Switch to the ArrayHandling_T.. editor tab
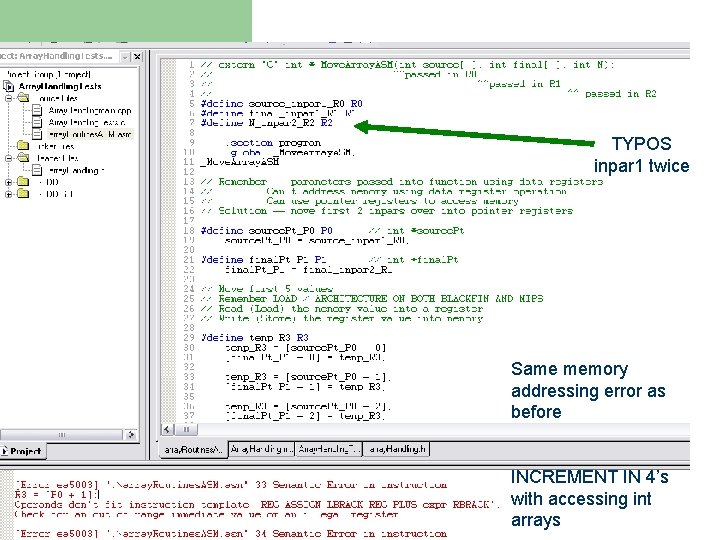This screenshot has width=720, height=540. pos(329,449)
